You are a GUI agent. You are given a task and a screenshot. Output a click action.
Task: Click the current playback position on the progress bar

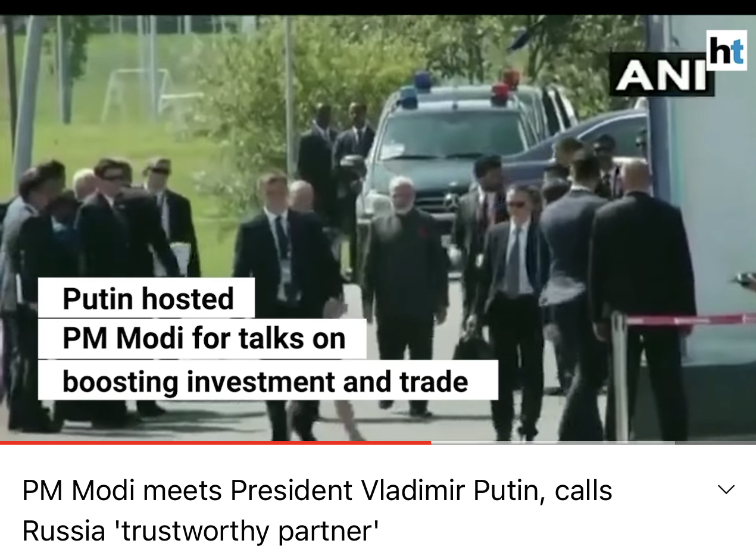click(430, 442)
